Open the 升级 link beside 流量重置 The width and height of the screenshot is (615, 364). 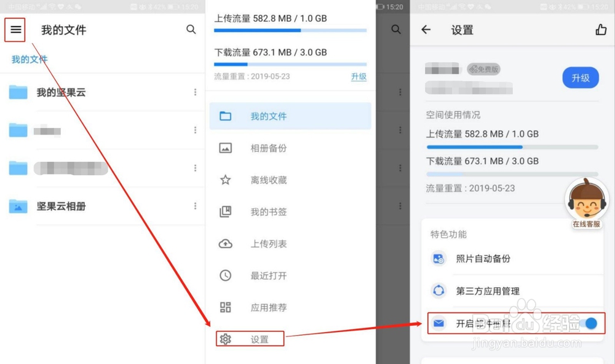coord(359,76)
